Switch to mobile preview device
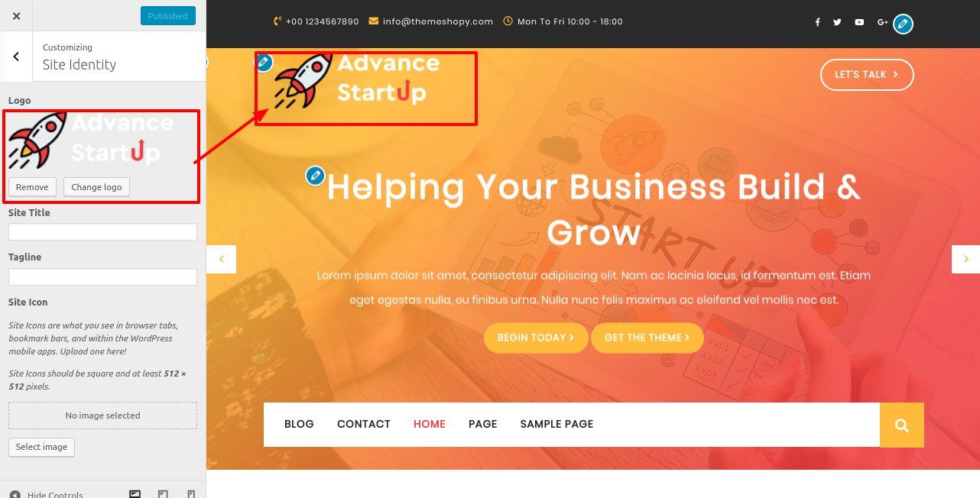The image size is (980, 498). [191, 494]
